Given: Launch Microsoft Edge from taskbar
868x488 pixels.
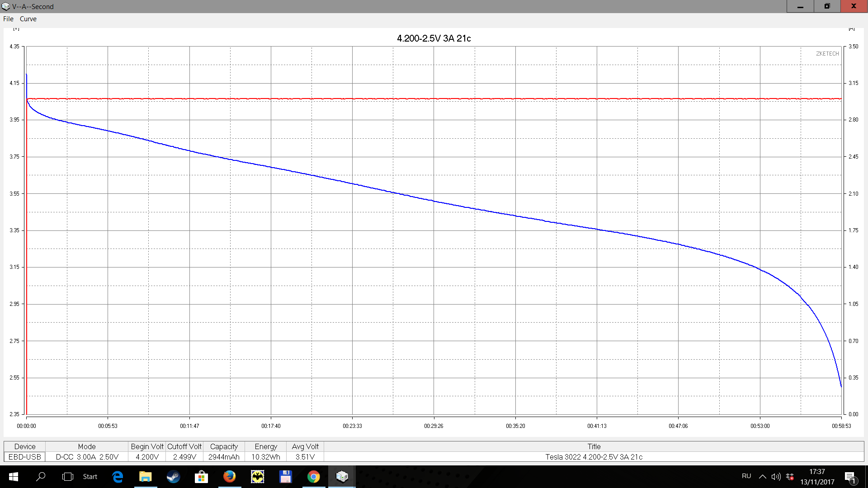Looking at the screenshot, I should point(118,477).
